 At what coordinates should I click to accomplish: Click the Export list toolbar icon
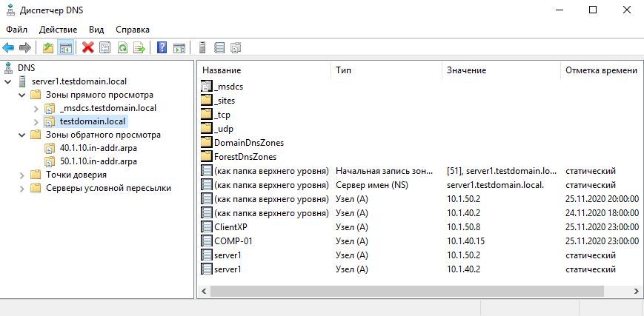[x=139, y=48]
